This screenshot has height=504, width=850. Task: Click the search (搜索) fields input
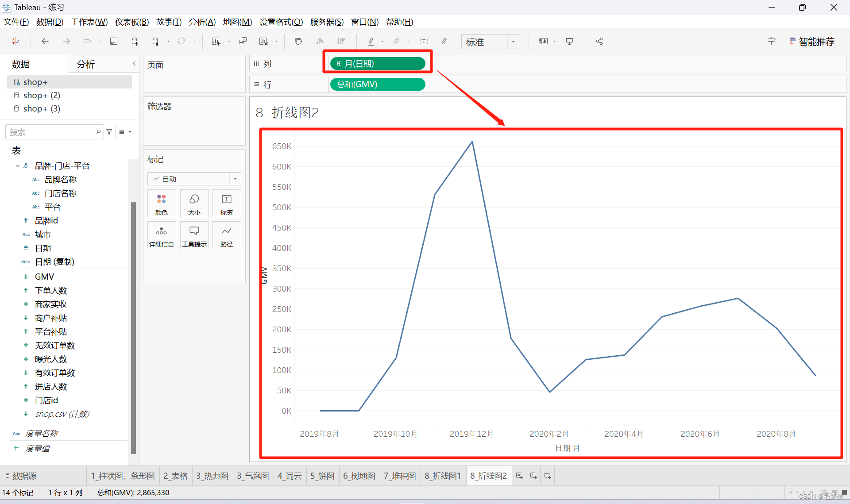[x=54, y=132]
